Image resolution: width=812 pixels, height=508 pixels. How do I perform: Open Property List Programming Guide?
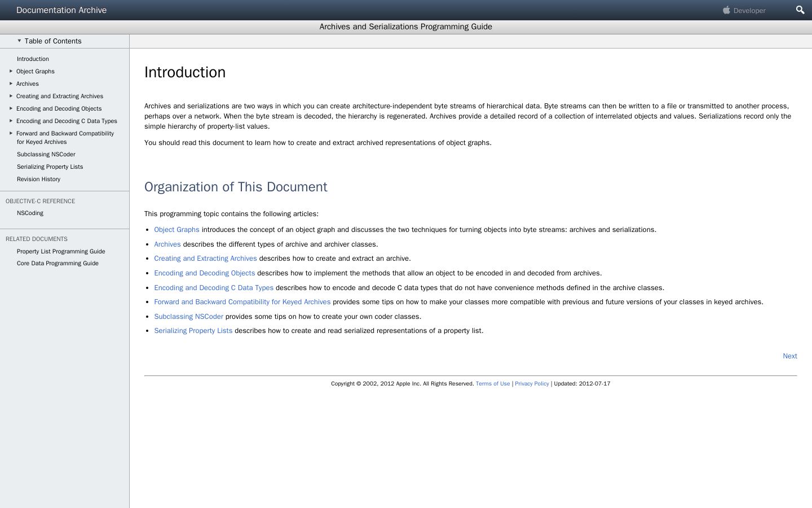coord(61,251)
